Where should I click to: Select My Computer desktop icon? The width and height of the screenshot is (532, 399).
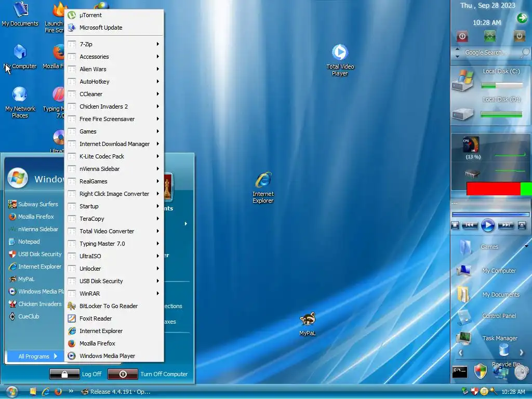[20, 57]
